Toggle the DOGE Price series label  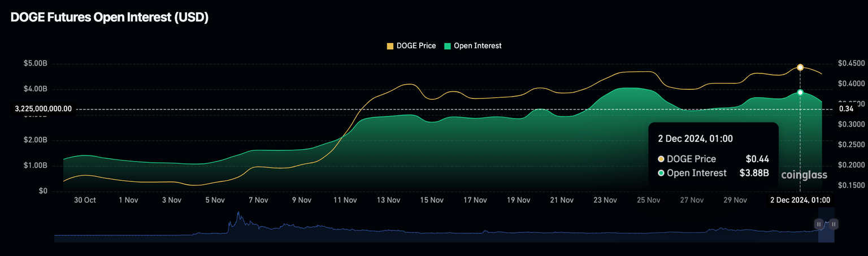click(416, 46)
